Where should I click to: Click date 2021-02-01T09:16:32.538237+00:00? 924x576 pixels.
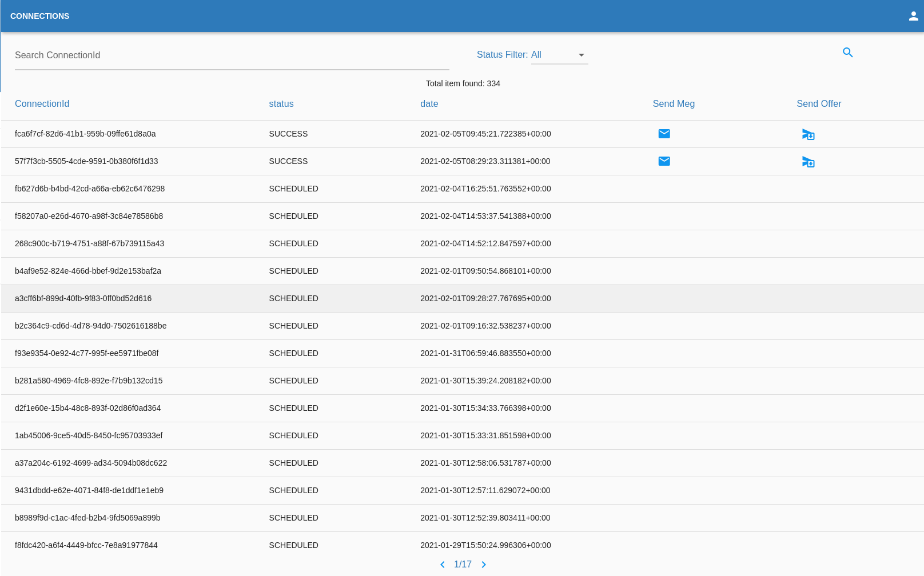pos(485,326)
